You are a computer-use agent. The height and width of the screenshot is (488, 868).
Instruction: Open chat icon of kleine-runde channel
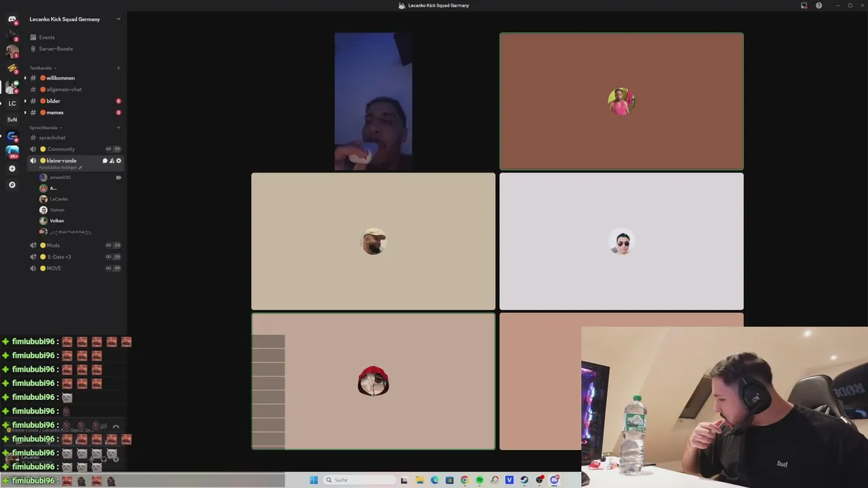pos(104,161)
